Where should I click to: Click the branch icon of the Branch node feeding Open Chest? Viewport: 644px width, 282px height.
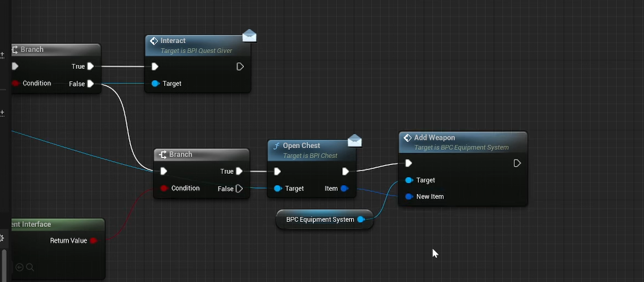[163, 155]
